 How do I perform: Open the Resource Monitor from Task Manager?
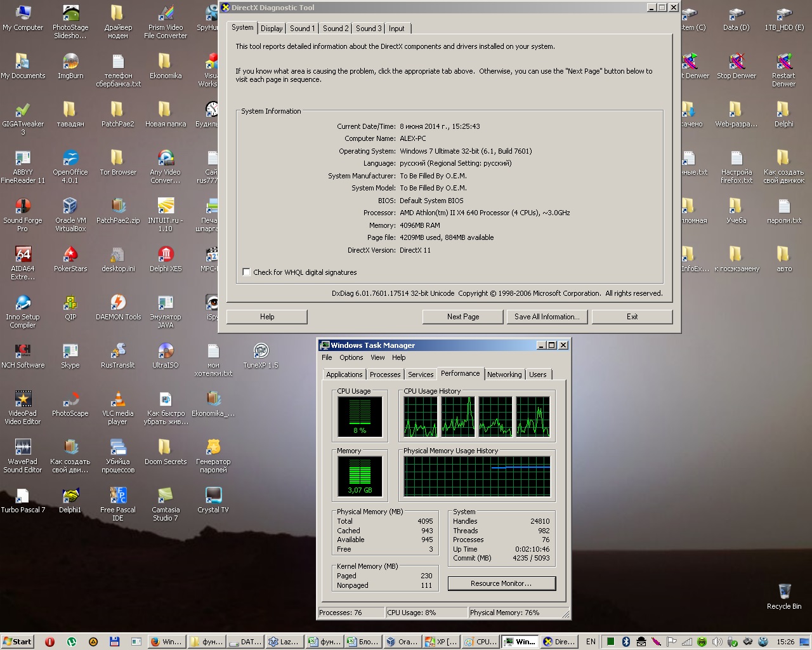(501, 583)
